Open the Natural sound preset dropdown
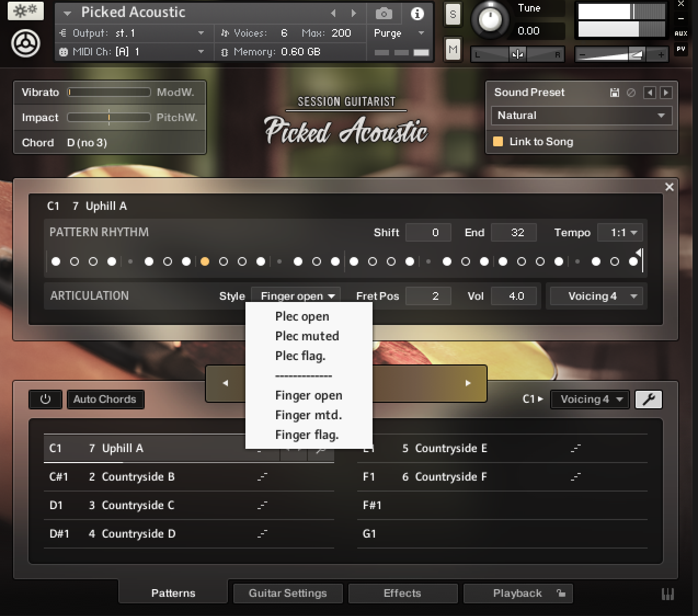Screen dimensions: 698x616 (581, 116)
